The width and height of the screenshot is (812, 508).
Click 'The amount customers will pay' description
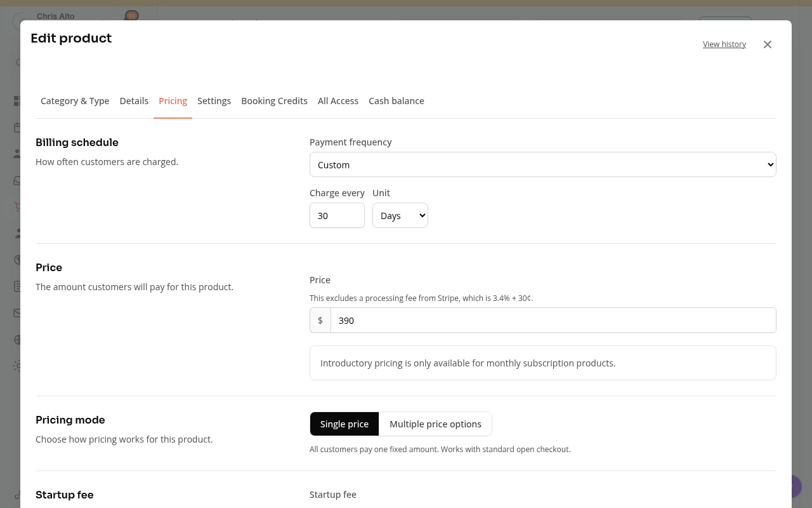pyautogui.click(x=134, y=287)
